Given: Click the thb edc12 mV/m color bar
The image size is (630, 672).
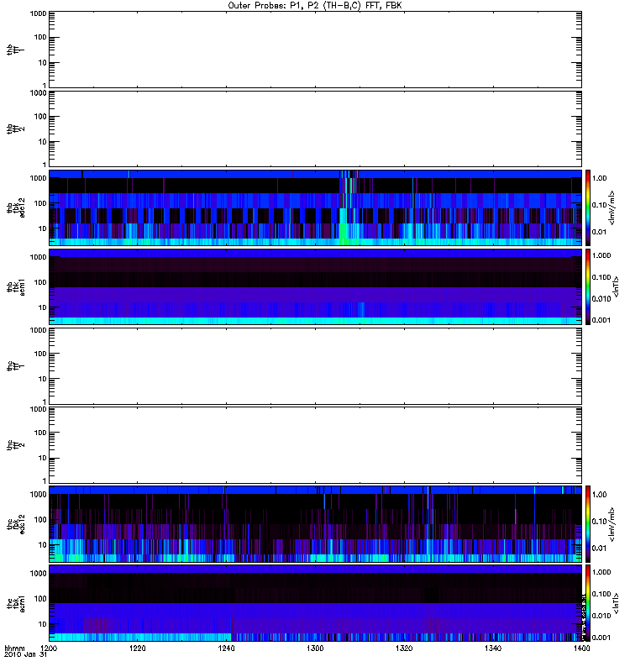Looking at the screenshot, I should (x=588, y=207).
